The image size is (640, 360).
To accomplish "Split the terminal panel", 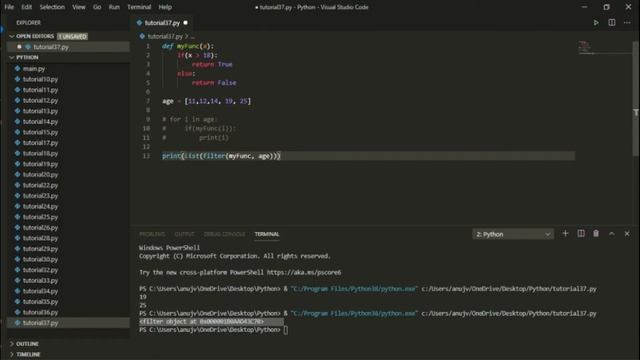I will click(x=581, y=233).
